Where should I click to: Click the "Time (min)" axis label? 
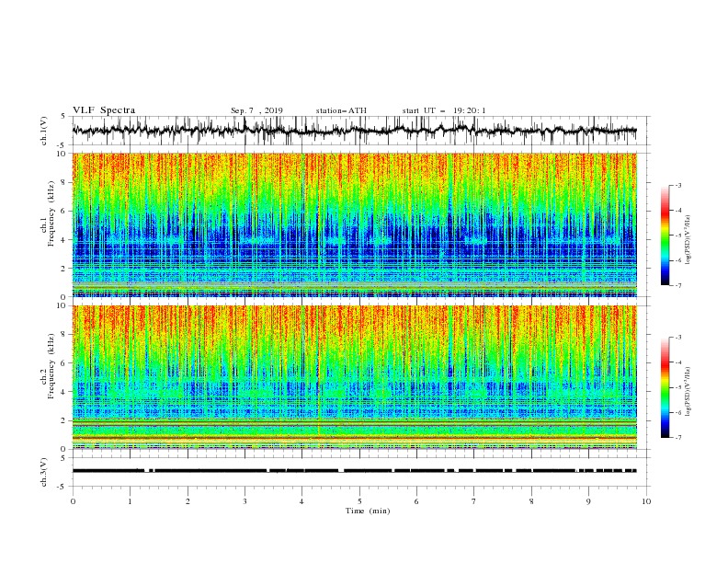point(368,511)
